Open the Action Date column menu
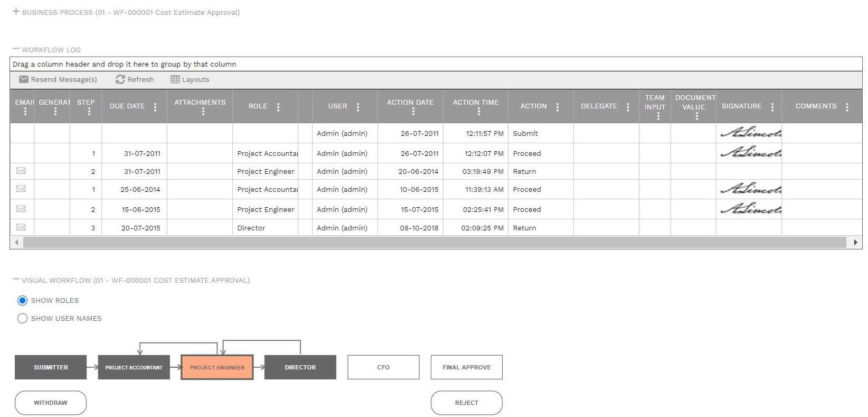The width and height of the screenshot is (868, 417). click(413, 112)
